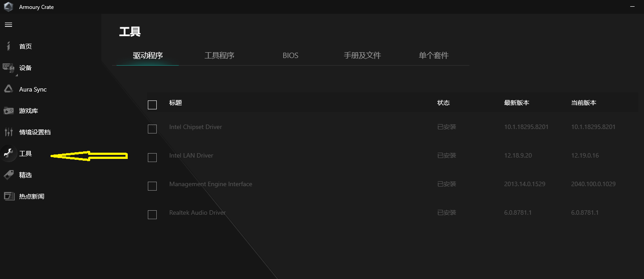
Task: Click 已安装 status for Management Engine Interface
Action: [x=447, y=184]
